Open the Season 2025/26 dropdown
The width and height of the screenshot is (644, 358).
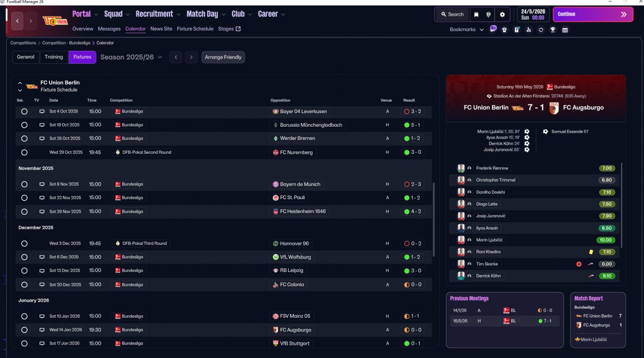coord(131,57)
